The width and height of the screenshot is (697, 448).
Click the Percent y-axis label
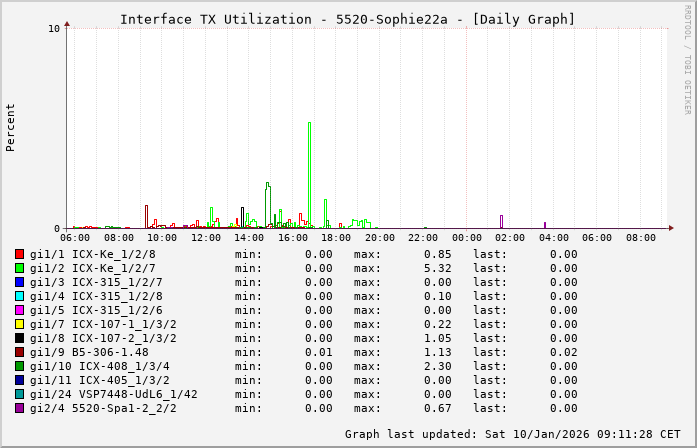pyautogui.click(x=11, y=127)
